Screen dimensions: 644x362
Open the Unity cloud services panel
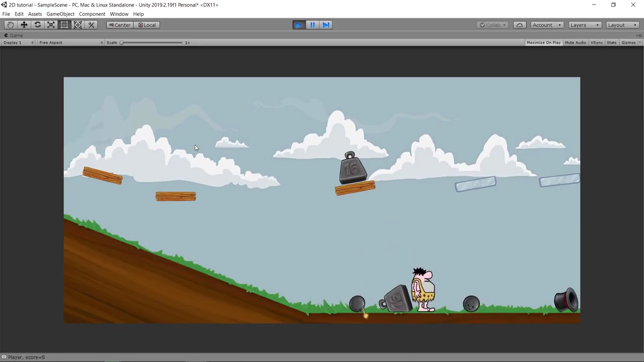coord(520,25)
